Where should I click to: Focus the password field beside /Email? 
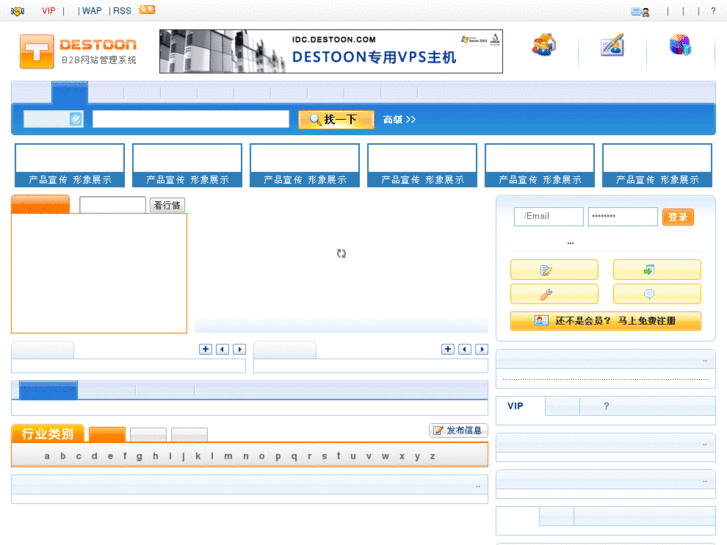click(x=623, y=217)
